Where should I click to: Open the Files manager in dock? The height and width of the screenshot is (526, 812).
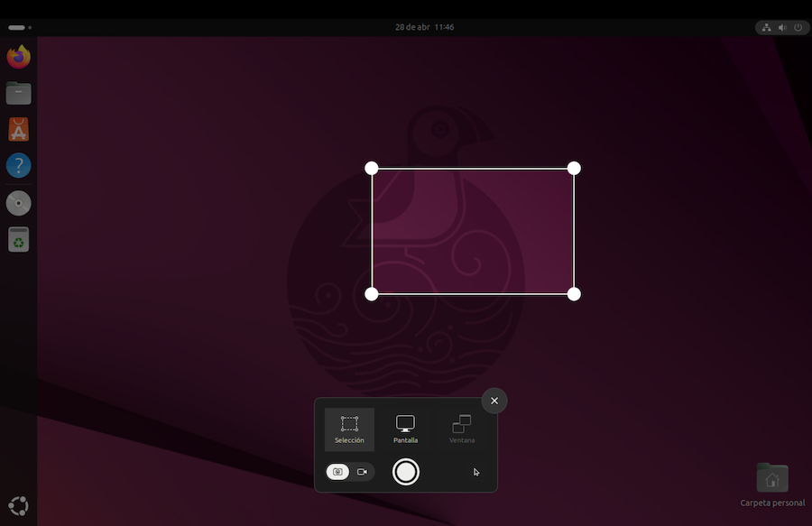tap(18, 93)
